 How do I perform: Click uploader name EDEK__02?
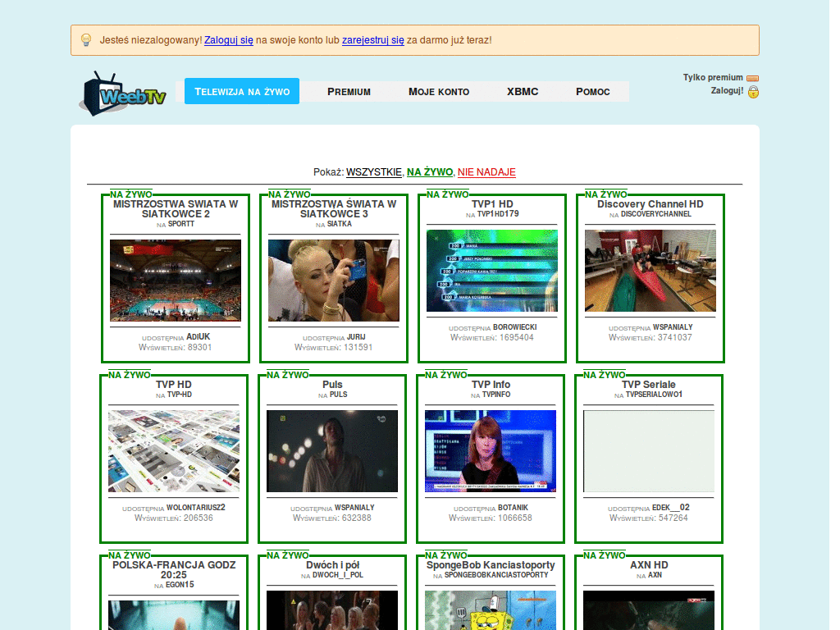(671, 508)
